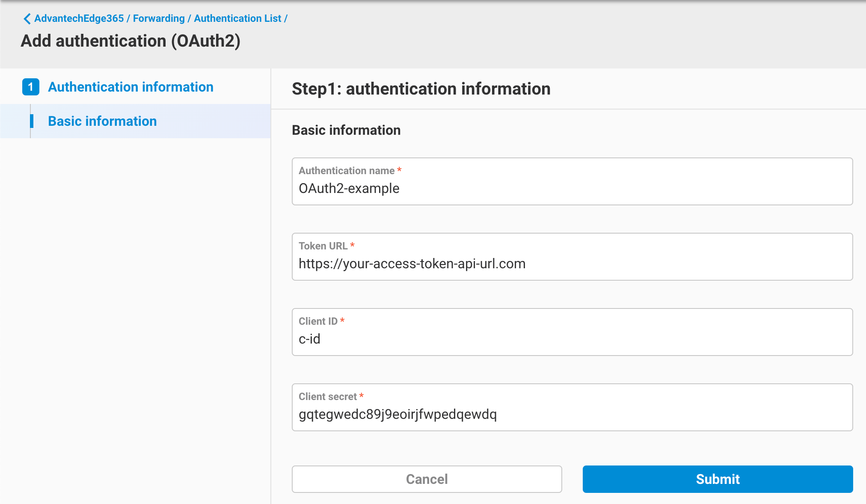Click the required asterisk beside Client ID

342,320
